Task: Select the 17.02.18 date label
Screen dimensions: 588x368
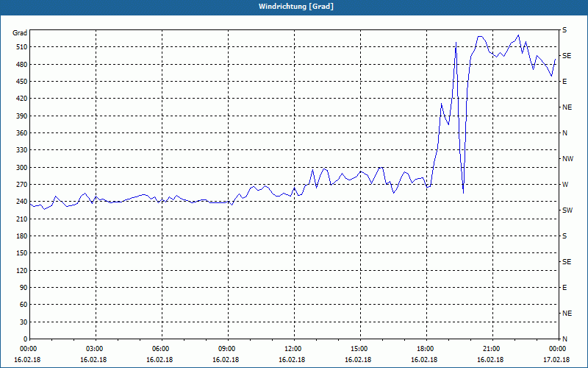Action: point(556,360)
